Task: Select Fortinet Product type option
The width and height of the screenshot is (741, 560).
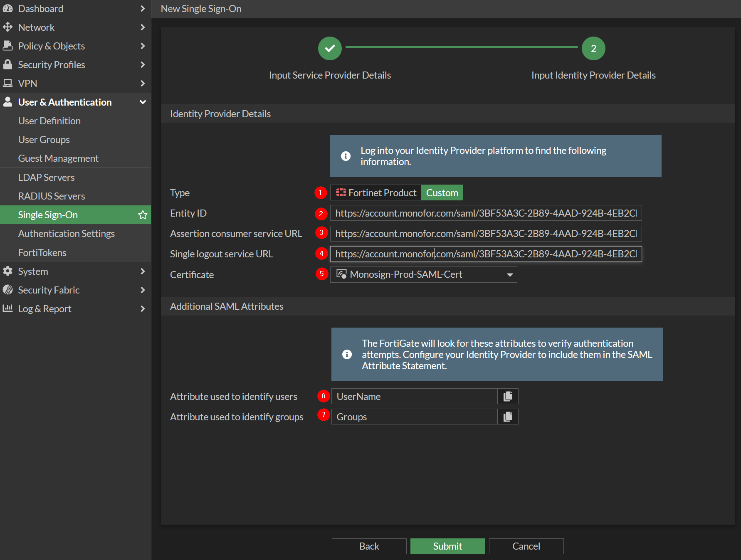Action: coord(376,193)
